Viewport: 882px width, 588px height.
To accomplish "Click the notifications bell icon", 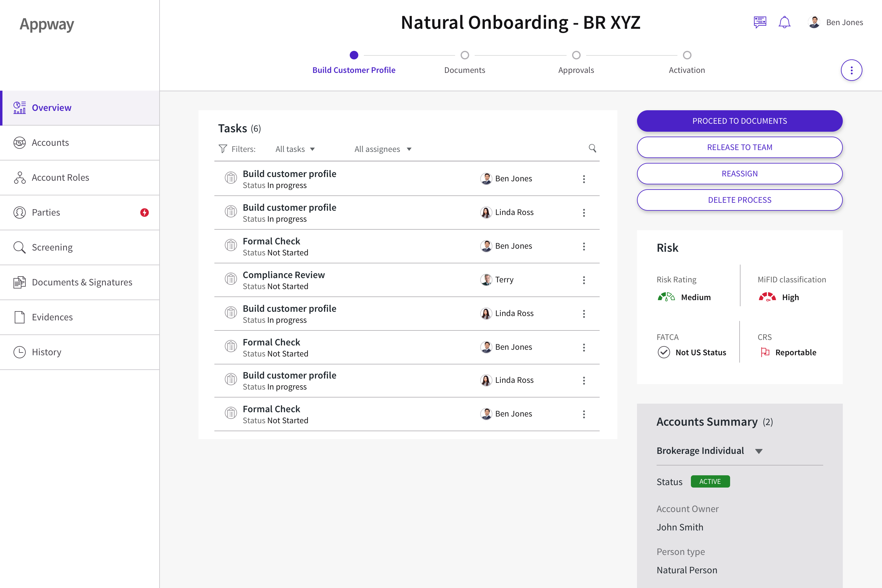I will (x=784, y=22).
